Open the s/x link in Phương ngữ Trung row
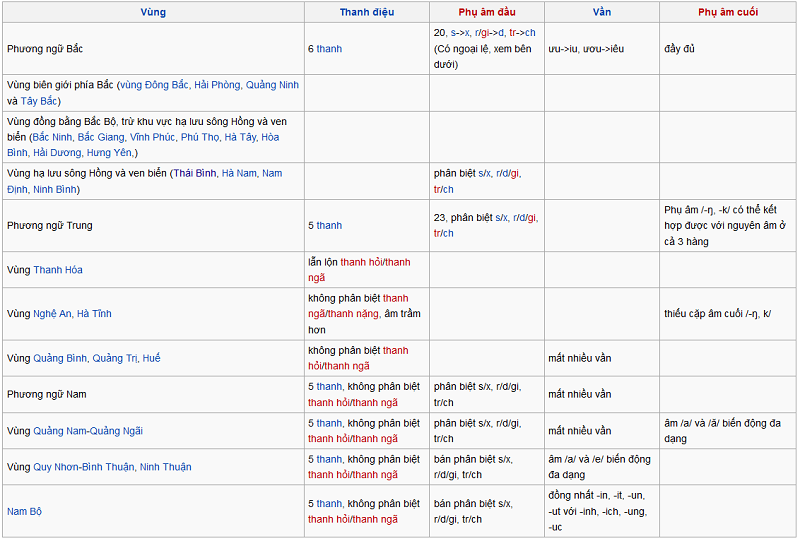 pyautogui.click(x=502, y=218)
